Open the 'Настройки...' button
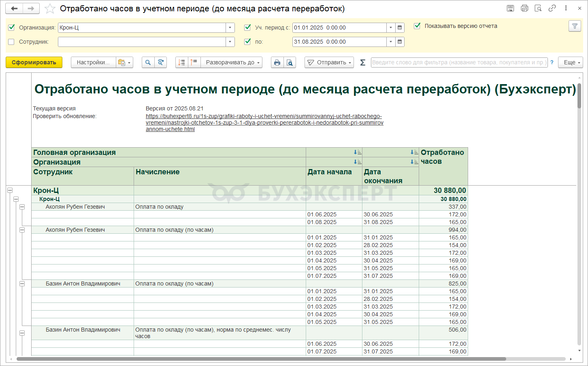 (93, 62)
